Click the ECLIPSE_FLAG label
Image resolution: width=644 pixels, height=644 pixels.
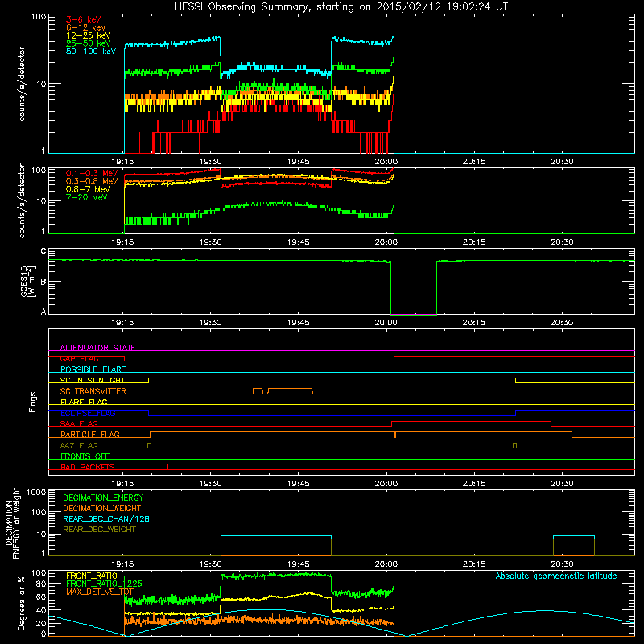point(88,413)
